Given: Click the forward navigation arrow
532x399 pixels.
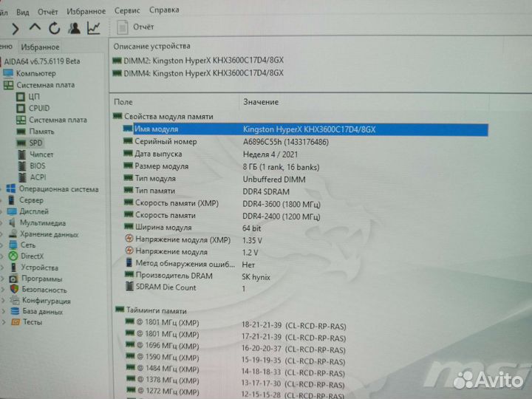Looking at the screenshot, I should [x=15, y=29].
